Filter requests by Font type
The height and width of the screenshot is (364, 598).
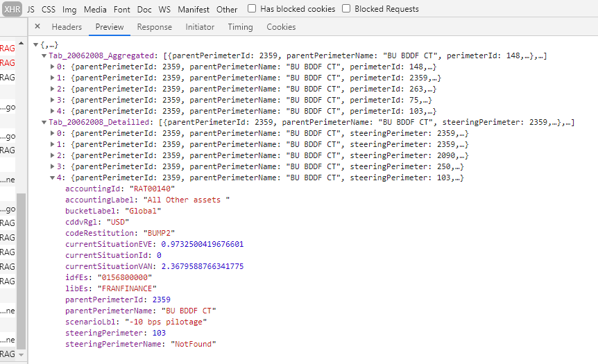tap(121, 9)
